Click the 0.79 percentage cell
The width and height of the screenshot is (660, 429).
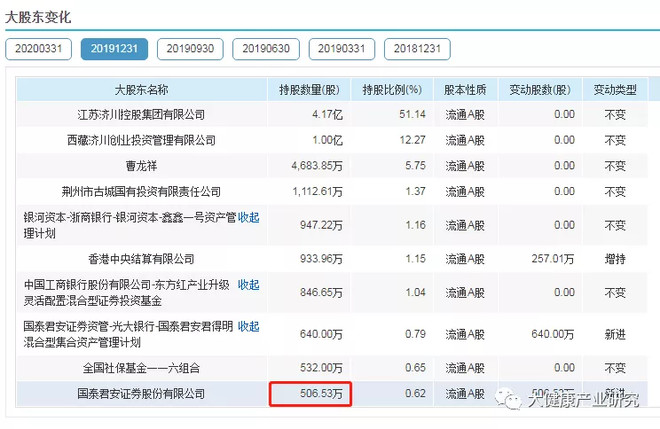click(415, 334)
